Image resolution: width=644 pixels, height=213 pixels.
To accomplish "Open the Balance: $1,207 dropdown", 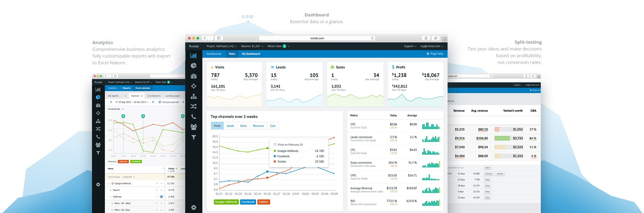I will (252, 46).
